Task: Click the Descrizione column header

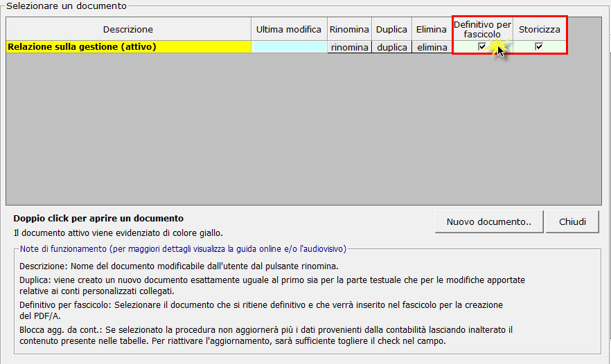Action: tap(128, 30)
